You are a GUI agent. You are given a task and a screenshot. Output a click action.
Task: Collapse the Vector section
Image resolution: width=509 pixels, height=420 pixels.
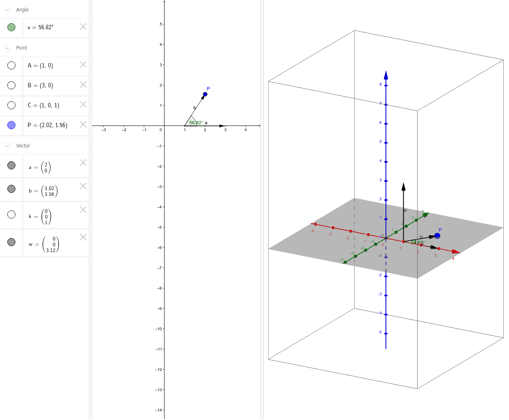7,145
